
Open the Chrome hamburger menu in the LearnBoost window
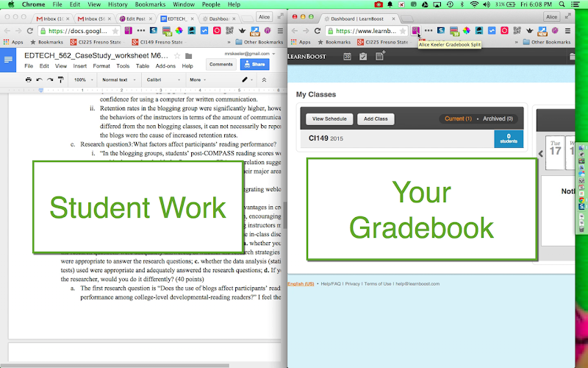point(567,31)
